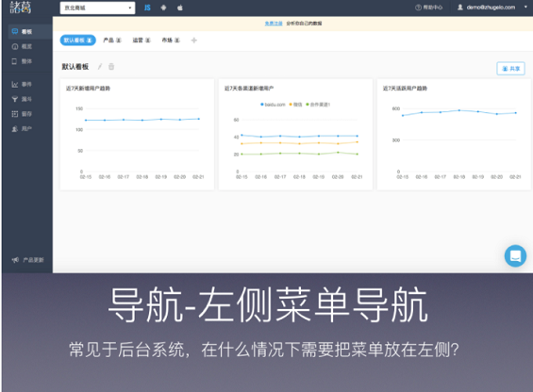Expand the demo@zhugeio.com account menu

pos(492,8)
